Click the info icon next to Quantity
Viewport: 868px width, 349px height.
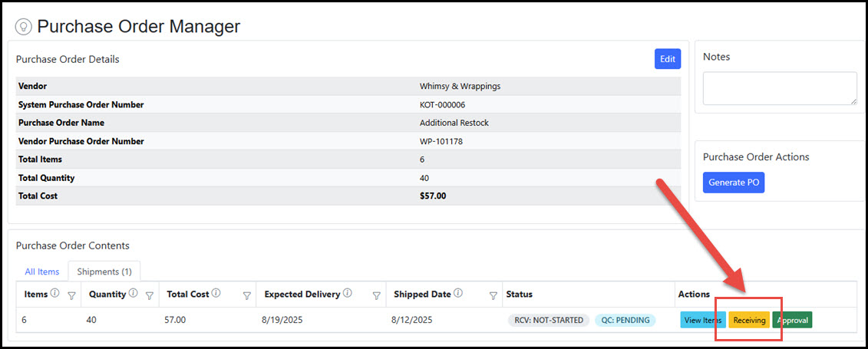(x=134, y=294)
